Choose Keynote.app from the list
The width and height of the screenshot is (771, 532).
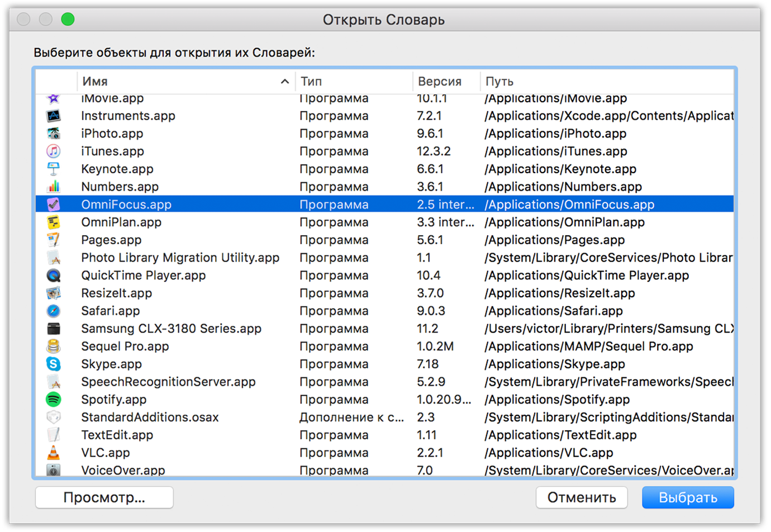click(x=117, y=169)
